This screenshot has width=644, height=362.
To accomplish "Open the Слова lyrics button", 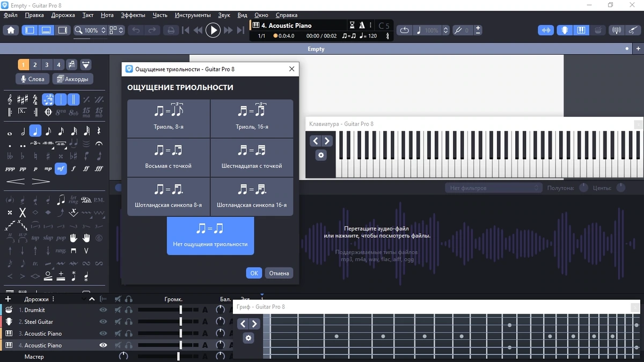I will coord(32,79).
